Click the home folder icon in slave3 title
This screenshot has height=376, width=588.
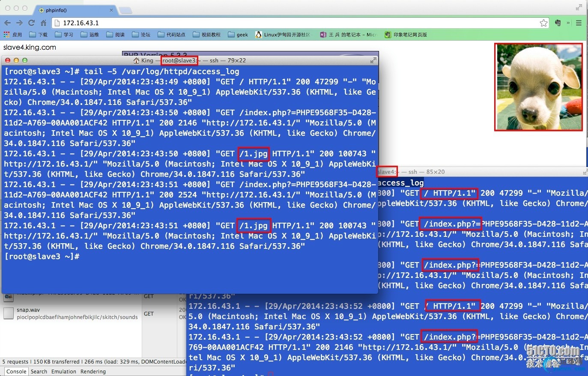click(137, 60)
